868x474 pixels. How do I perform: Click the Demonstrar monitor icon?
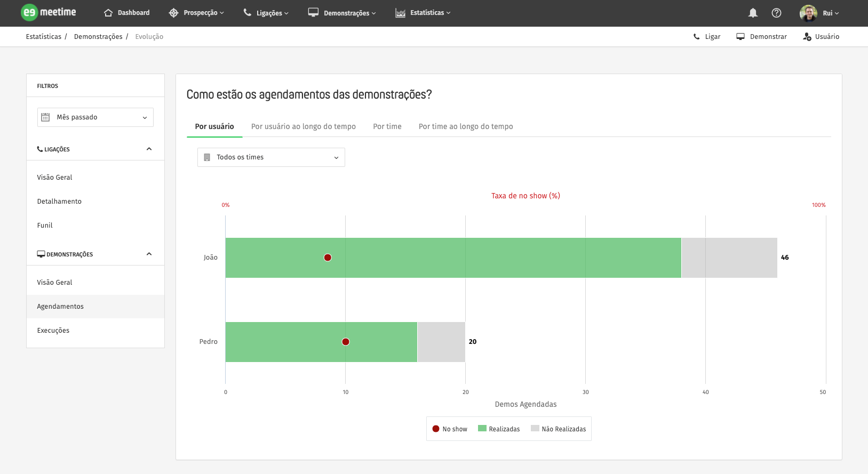point(740,37)
